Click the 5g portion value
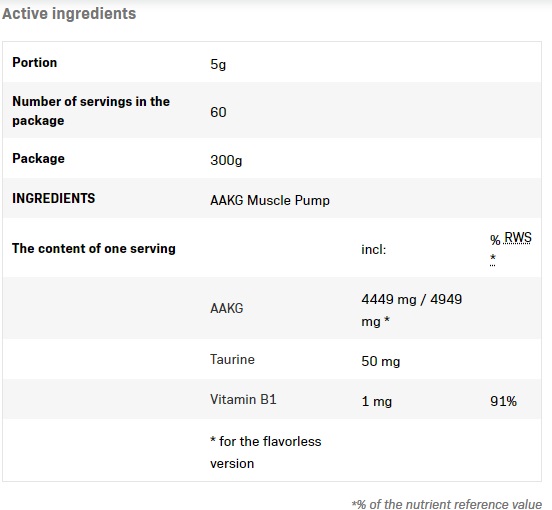Viewport: 552px width, 510px height. pyautogui.click(x=218, y=64)
